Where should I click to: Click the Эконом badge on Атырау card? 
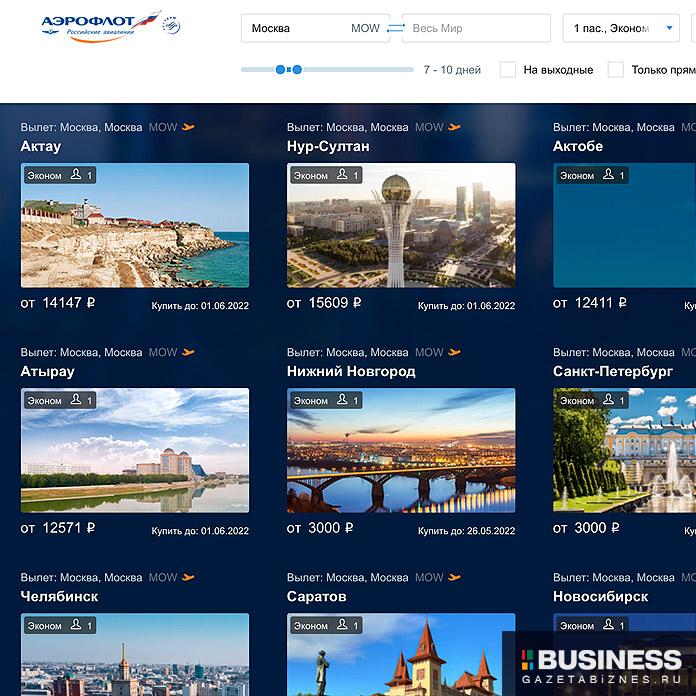tap(45, 401)
